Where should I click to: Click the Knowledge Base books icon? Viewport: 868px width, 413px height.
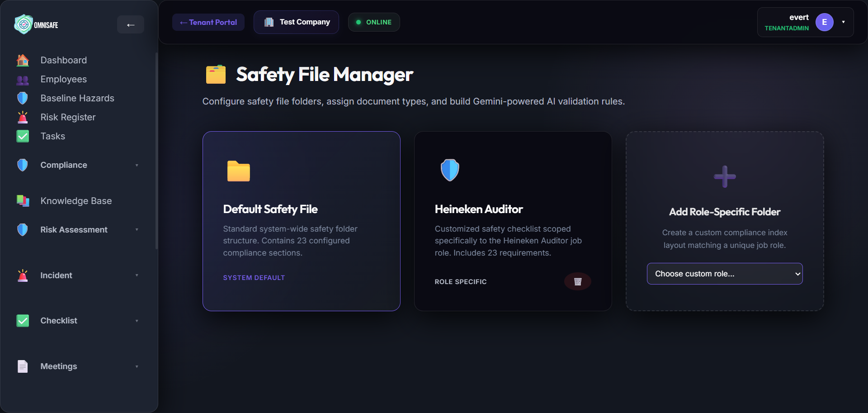pyautogui.click(x=23, y=201)
